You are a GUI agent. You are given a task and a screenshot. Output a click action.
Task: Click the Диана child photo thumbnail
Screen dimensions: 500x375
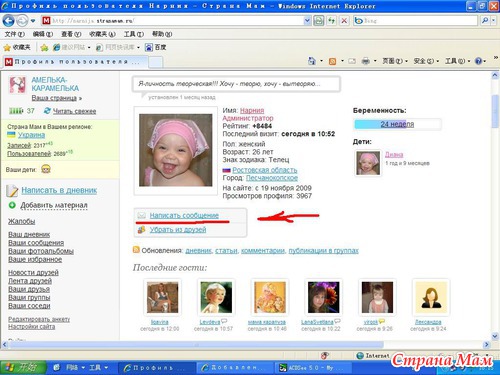368,163
